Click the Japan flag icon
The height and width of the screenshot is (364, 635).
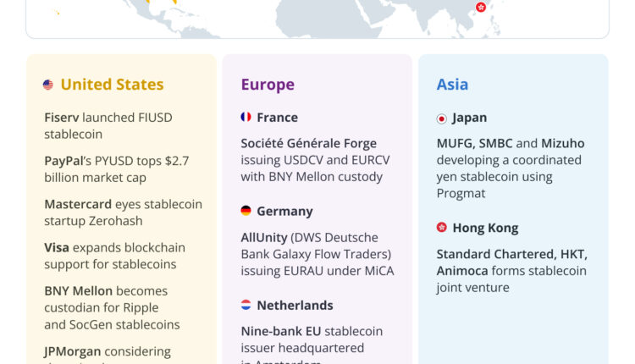442,118
